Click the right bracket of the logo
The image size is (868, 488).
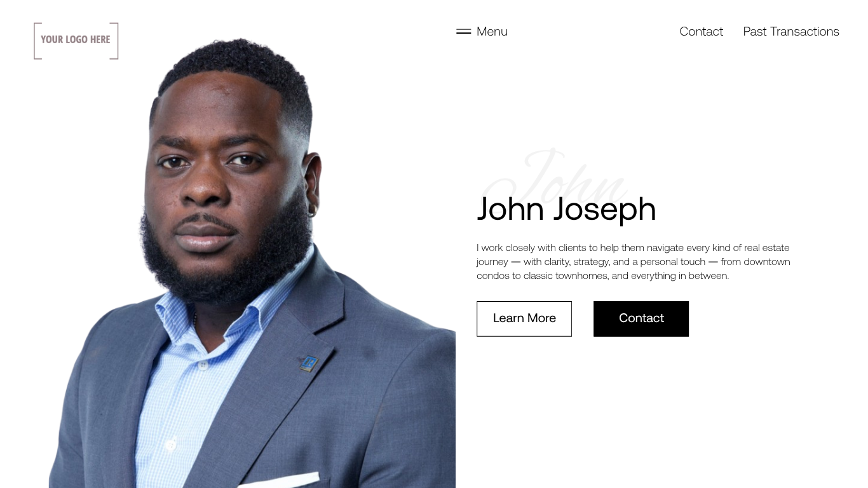[115, 41]
